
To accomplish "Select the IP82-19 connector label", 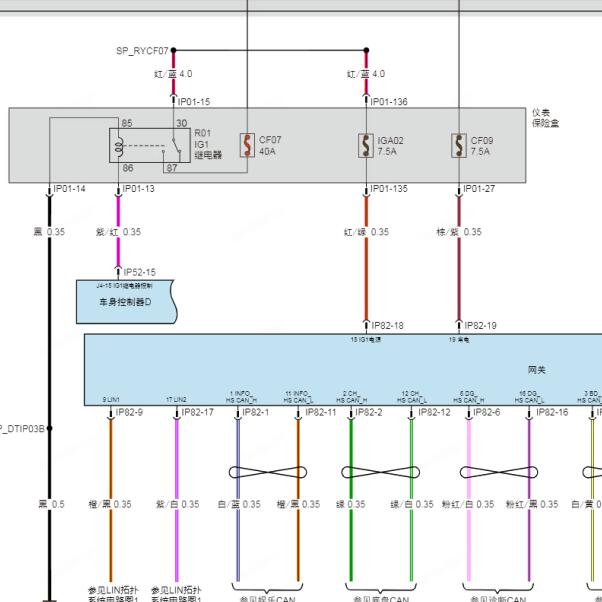I will click(481, 326).
